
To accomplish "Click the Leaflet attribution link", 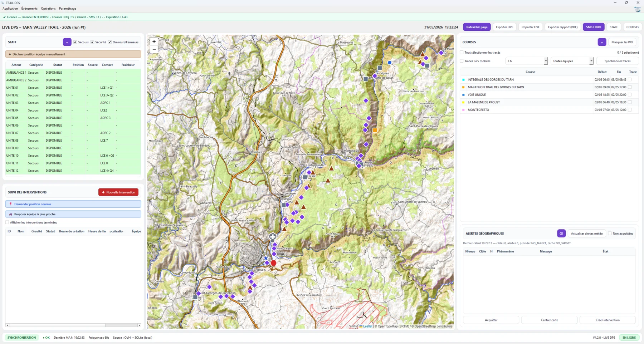I will [x=367, y=326].
